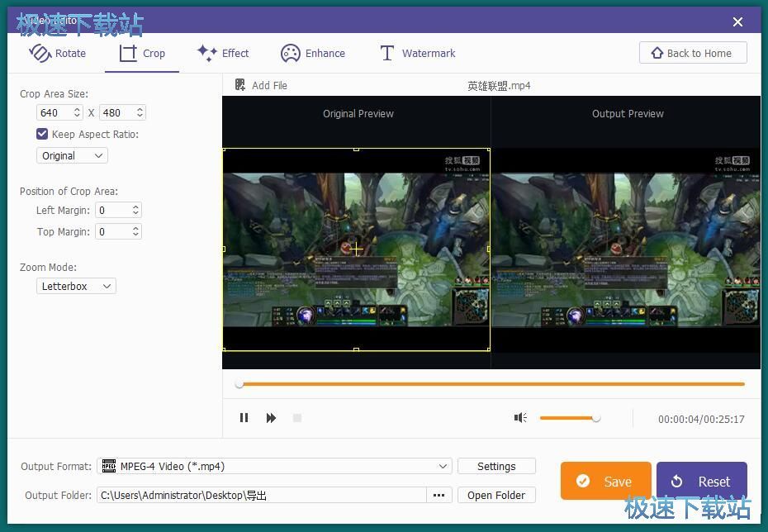This screenshot has width=768, height=532.
Task: Click the stop playback button
Action: click(x=296, y=418)
